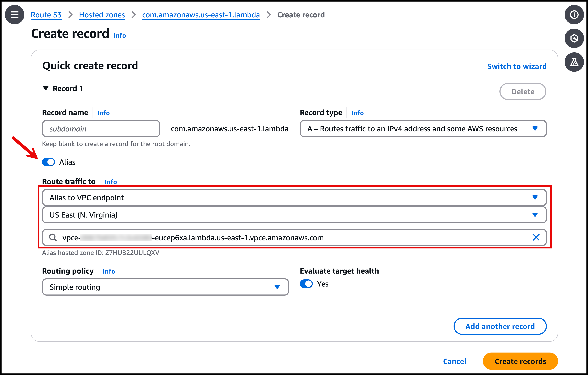Disable Evaluate target health toggle
This screenshot has width=588, height=375.
pos(306,284)
